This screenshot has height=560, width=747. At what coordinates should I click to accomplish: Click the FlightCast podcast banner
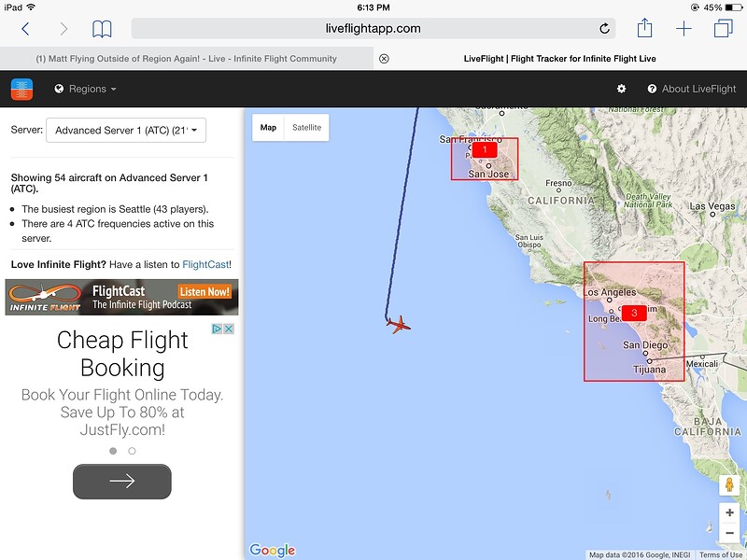coord(122,297)
